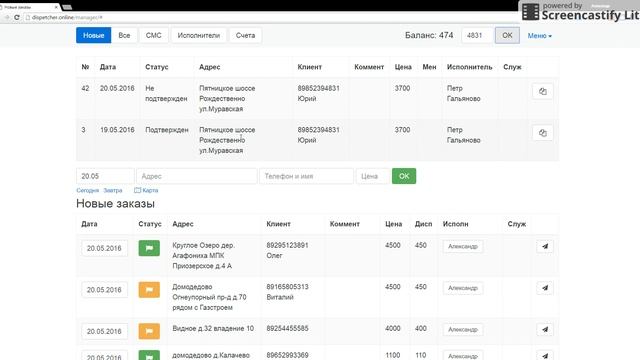Screen dimensions: 640x360
Task: Select the status 'Подтвержден' of order 3
Action: click(x=167, y=130)
